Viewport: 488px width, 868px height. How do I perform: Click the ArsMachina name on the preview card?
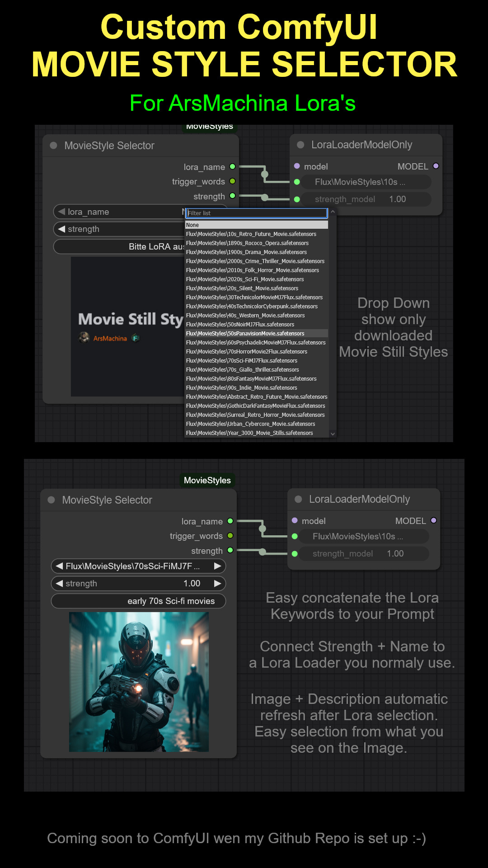coord(110,338)
